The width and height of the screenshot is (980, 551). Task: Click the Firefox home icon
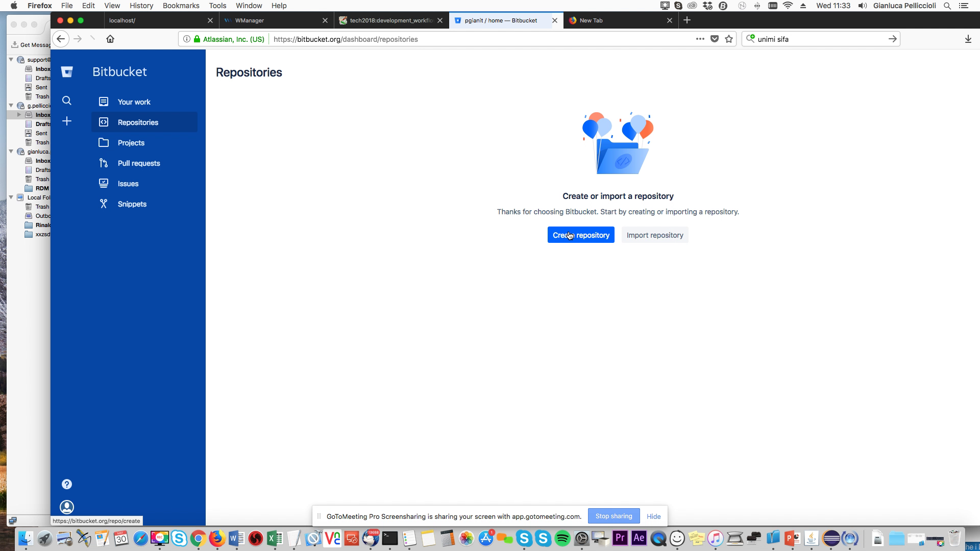point(110,39)
